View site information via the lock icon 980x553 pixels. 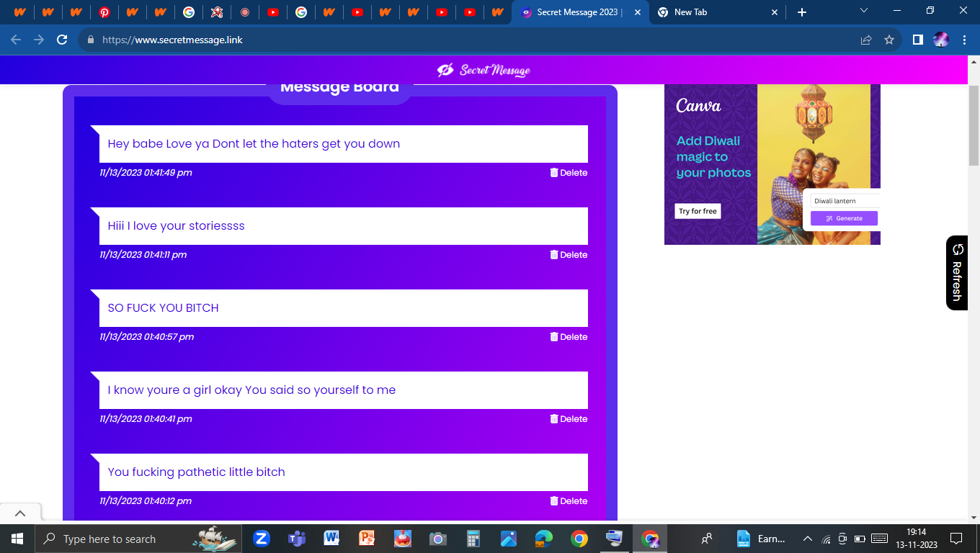coord(91,40)
